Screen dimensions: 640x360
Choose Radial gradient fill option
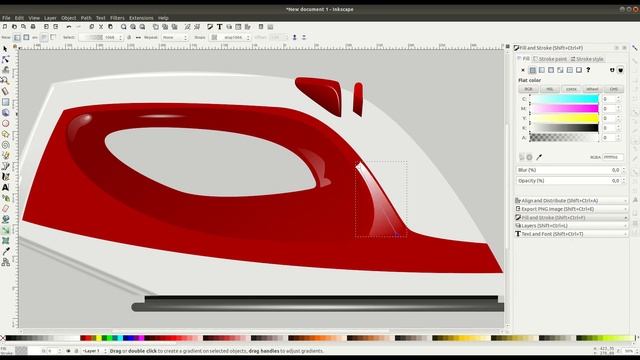(x=551, y=70)
